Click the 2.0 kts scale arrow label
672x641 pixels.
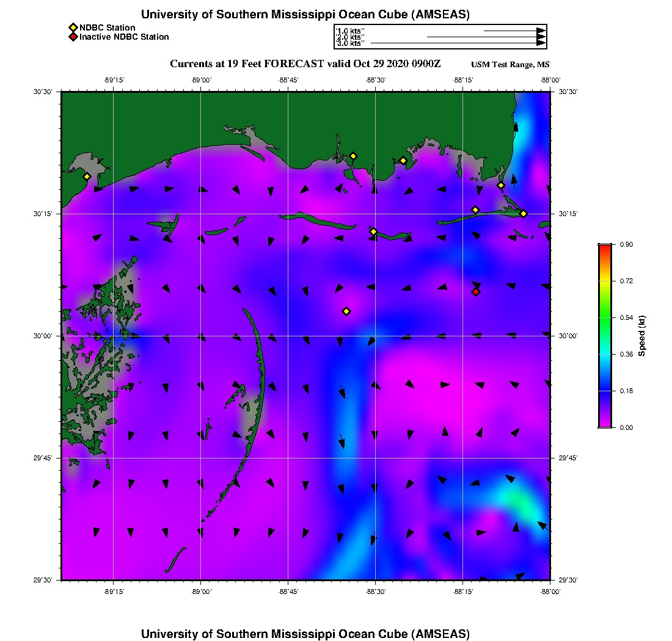pos(350,37)
